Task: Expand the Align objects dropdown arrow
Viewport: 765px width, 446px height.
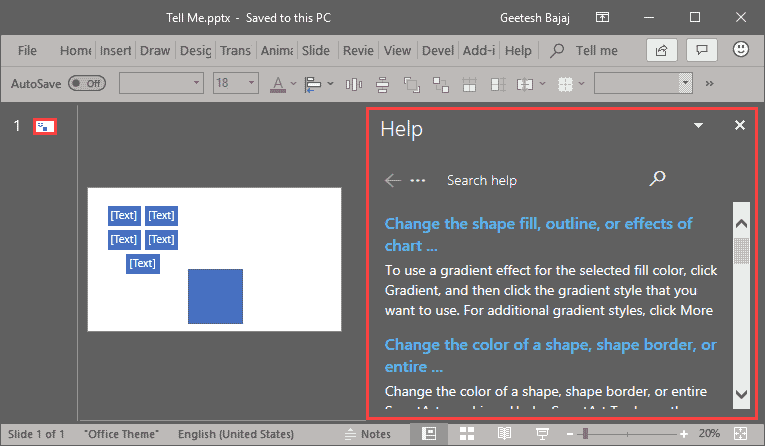Action: [x=330, y=84]
